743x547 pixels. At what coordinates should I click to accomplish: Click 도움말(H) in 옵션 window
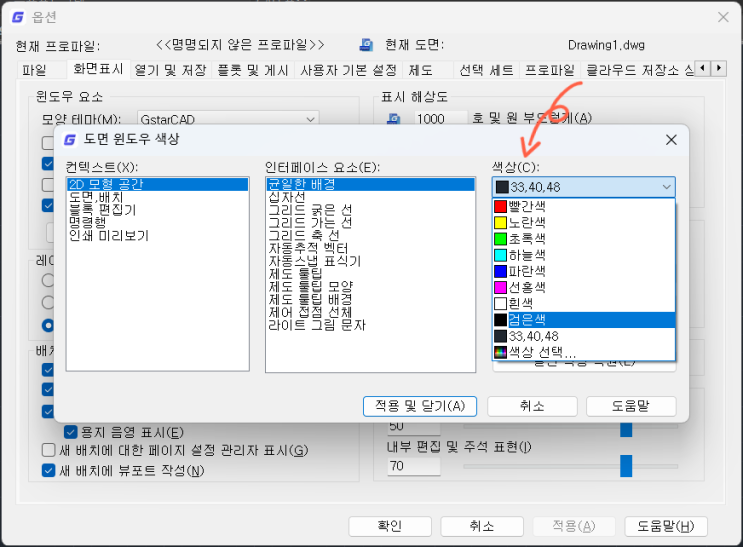point(665,526)
